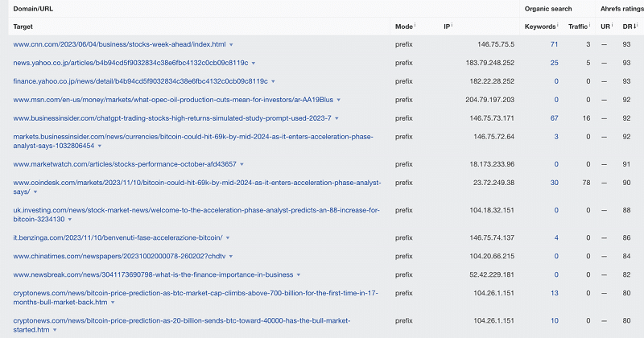Viewport: 644px width, 338px height.
Task: Open the www.newsbreak.com finance-importance link
Action: click(153, 274)
